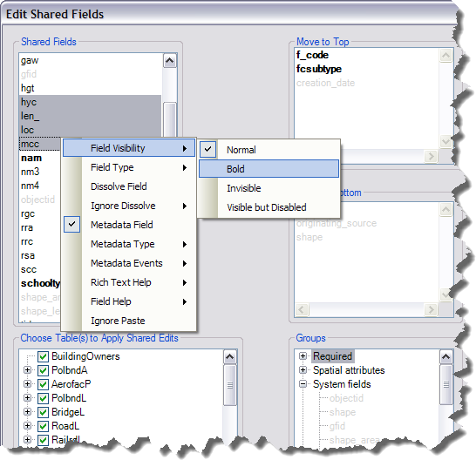Screen dimensions: 476x460
Task: Choose Bold field visibility
Action: coord(269,169)
